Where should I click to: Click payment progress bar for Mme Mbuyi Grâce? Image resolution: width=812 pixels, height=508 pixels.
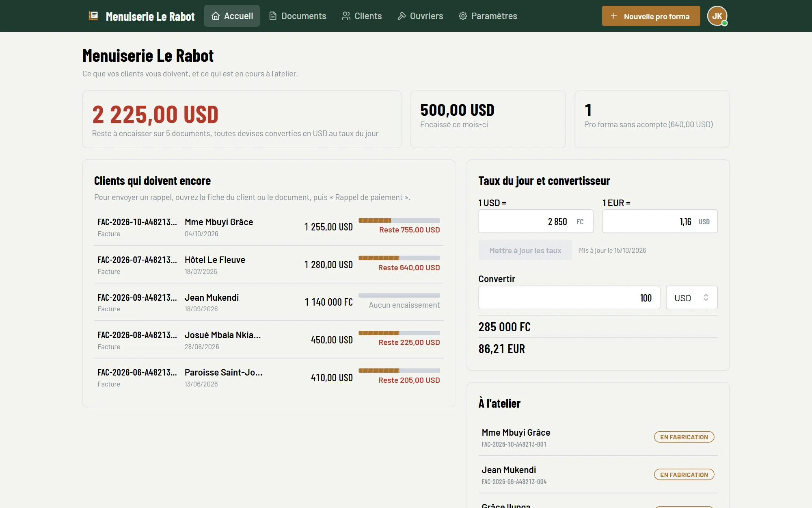[399, 220]
